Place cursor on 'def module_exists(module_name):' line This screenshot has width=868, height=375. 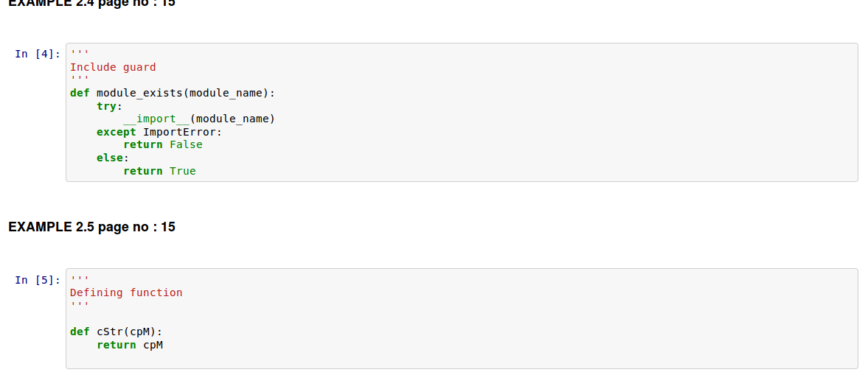point(172,94)
